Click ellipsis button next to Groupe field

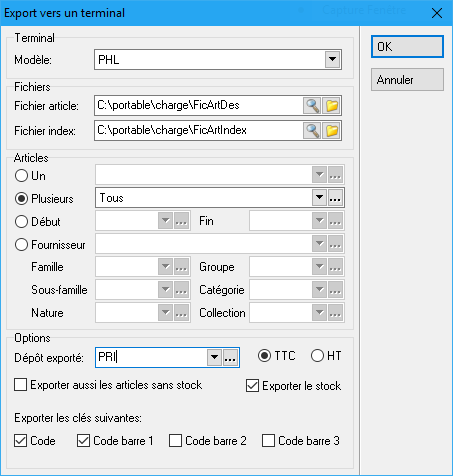tap(335, 267)
